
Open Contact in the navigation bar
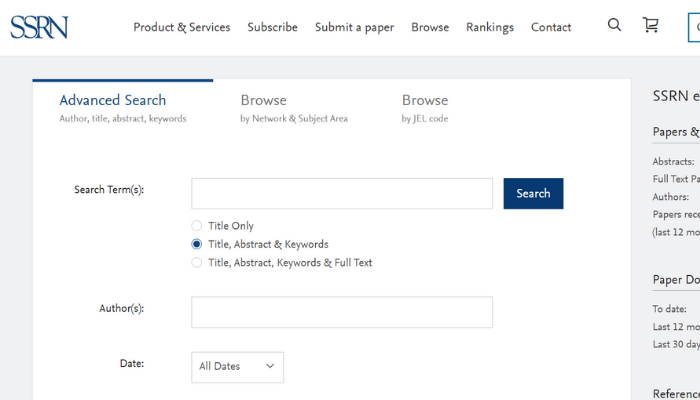[x=551, y=27]
